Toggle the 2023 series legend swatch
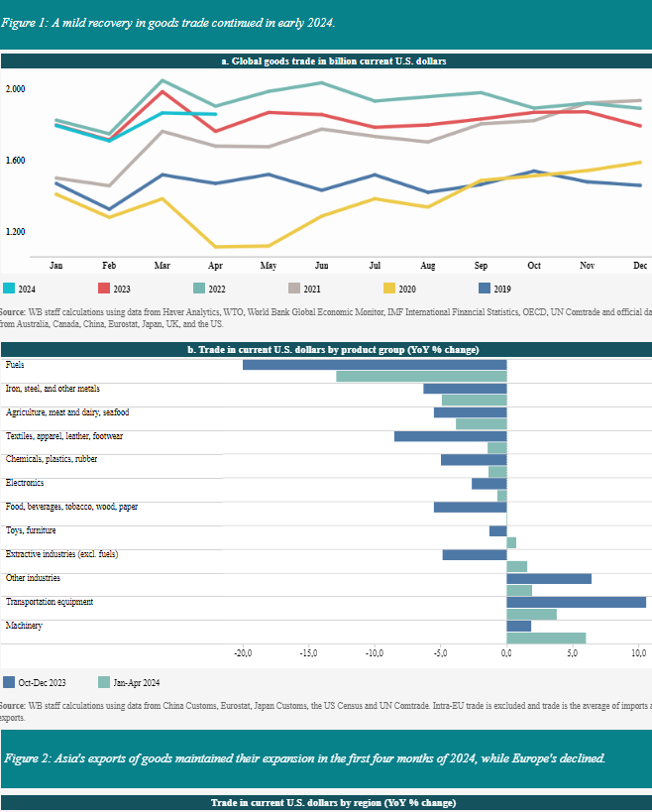This screenshot has width=652, height=812. pos(103,289)
